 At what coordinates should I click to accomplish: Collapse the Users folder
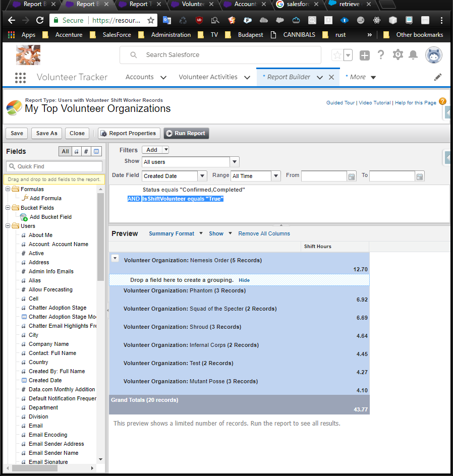point(8,226)
